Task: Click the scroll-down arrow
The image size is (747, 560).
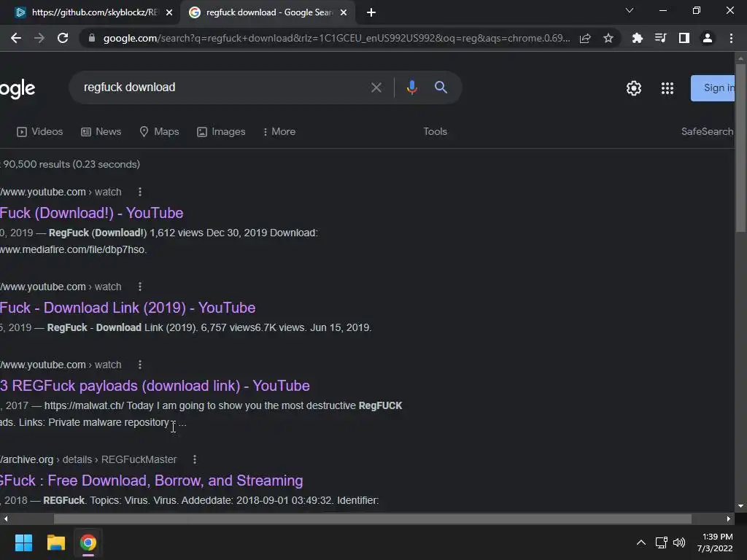Action: pos(740,506)
